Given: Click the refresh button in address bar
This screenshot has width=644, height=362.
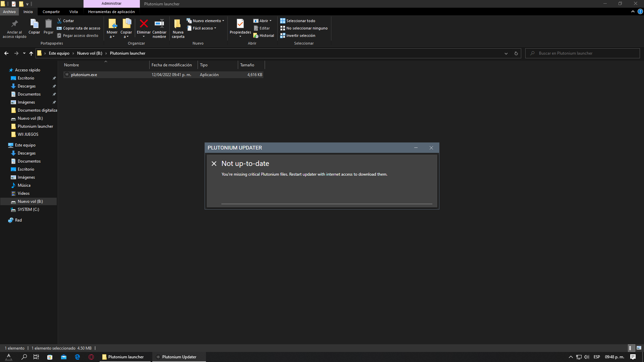Looking at the screenshot, I should click(x=516, y=53).
